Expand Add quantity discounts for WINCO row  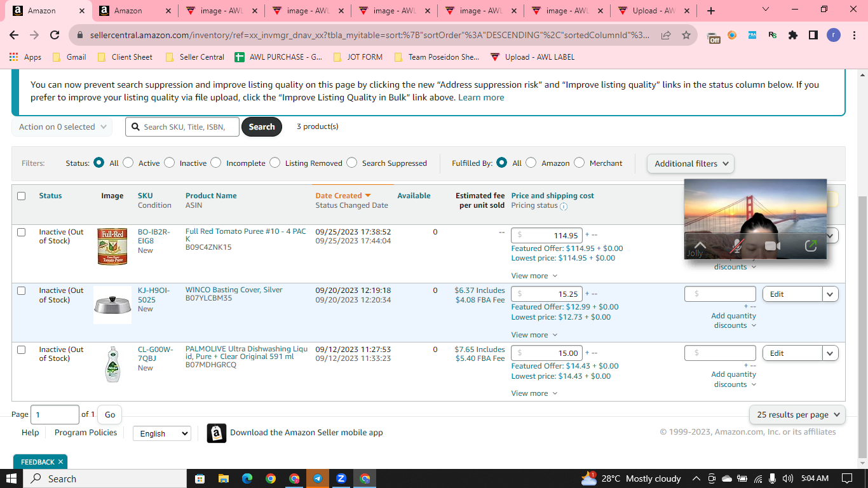click(734, 321)
